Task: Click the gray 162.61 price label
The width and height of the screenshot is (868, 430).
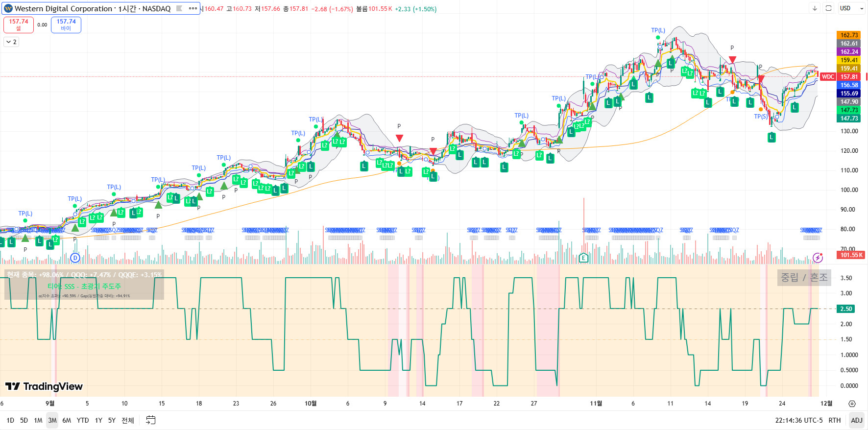Action: [849, 44]
